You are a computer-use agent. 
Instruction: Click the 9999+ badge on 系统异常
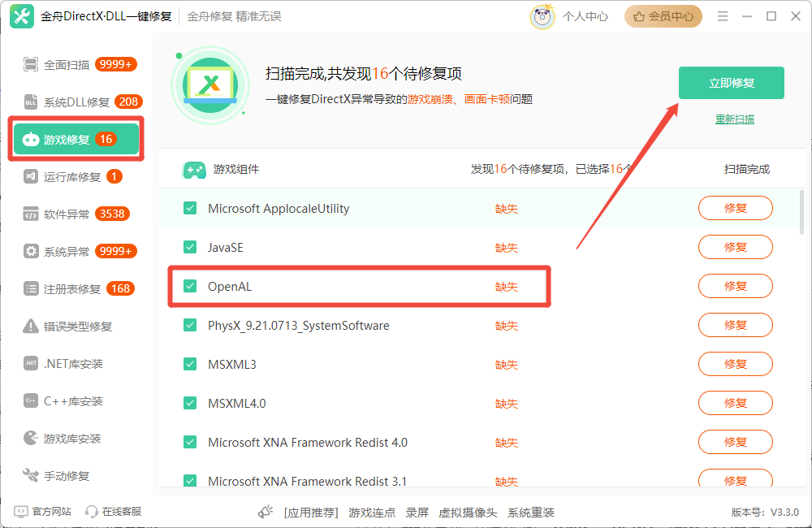coord(115,251)
